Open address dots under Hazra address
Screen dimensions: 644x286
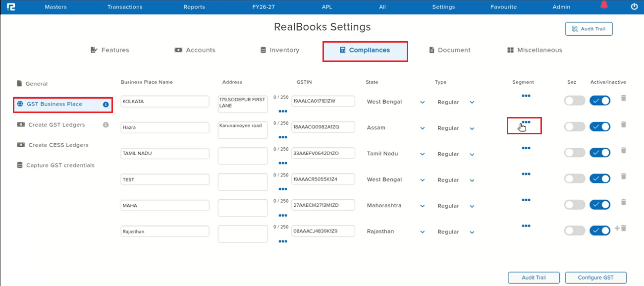coord(283,137)
